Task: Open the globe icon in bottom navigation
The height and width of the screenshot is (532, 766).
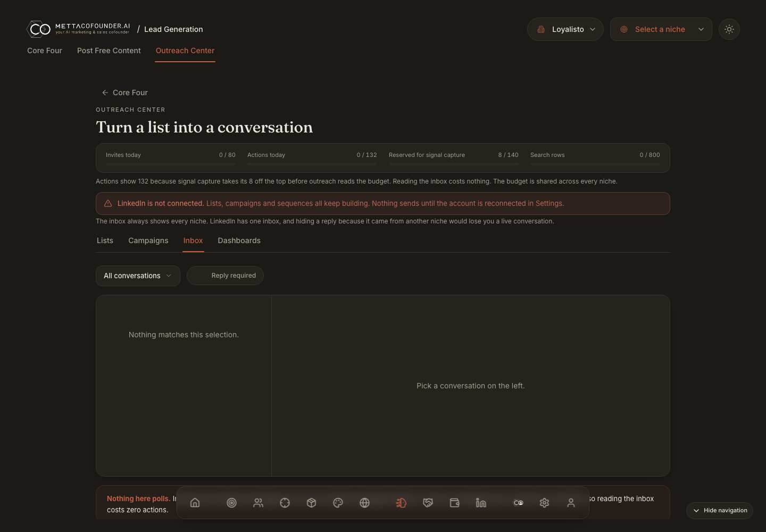Action: pos(364,503)
